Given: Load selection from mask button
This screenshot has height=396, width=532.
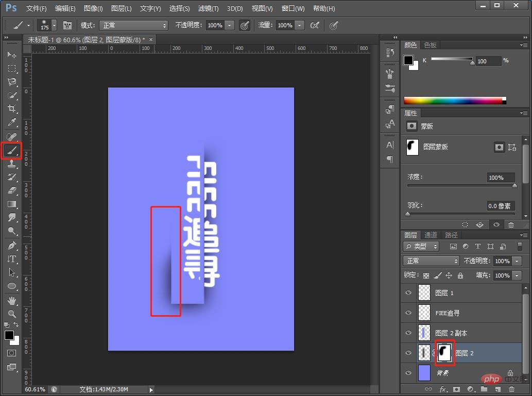Looking at the screenshot, I should click(465, 225).
